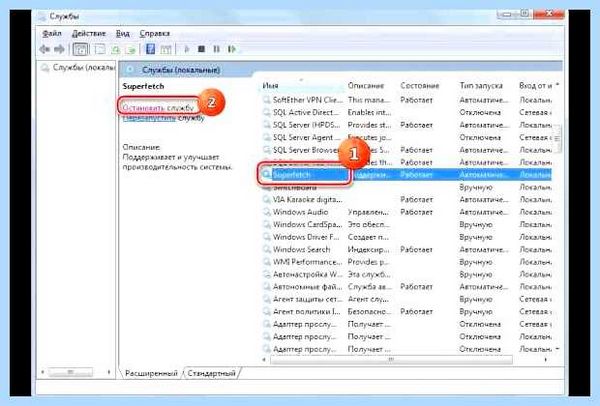Click the list scrollbar right arrow

pyautogui.click(x=545, y=360)
